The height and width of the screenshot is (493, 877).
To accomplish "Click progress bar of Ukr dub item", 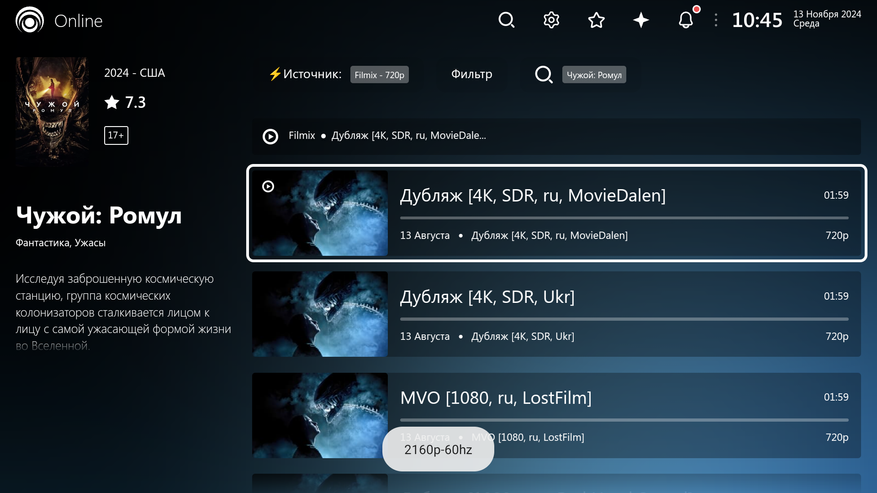I will tap(624, 319).
